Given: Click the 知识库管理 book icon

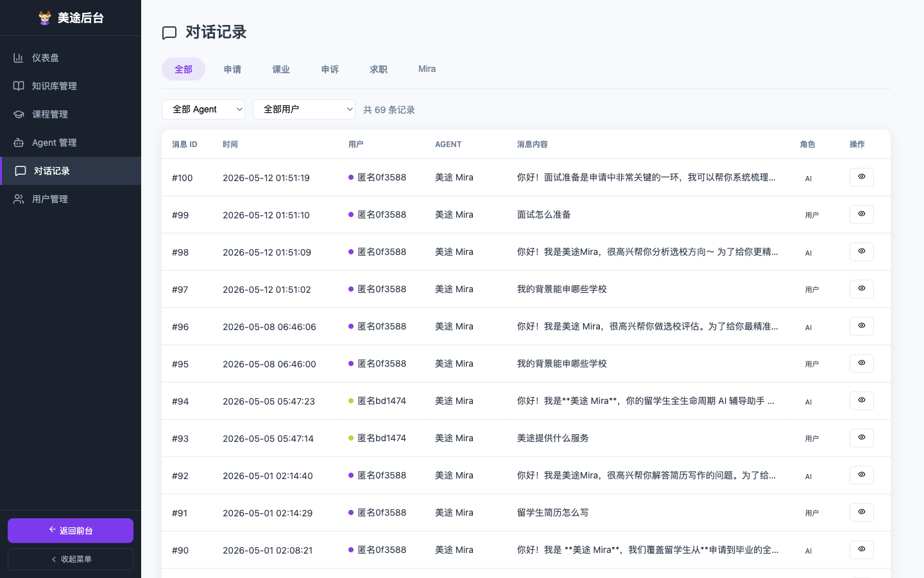Looking at the screenshot, I should coord(19,86).
